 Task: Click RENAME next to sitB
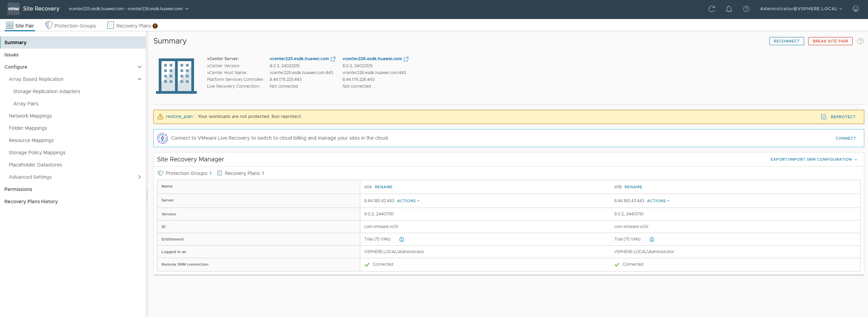[633, 187]
